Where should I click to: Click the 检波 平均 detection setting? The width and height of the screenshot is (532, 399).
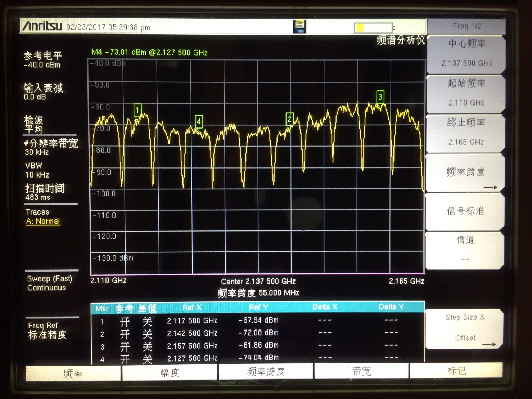[x=33, y=124]
